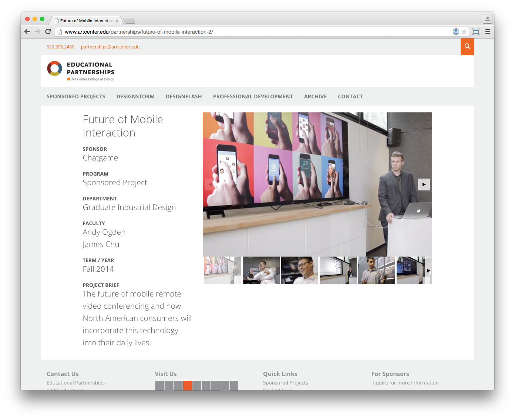Click the 'Visit Us' footer heading
The image size is (515, 420).
coord(166,374)
